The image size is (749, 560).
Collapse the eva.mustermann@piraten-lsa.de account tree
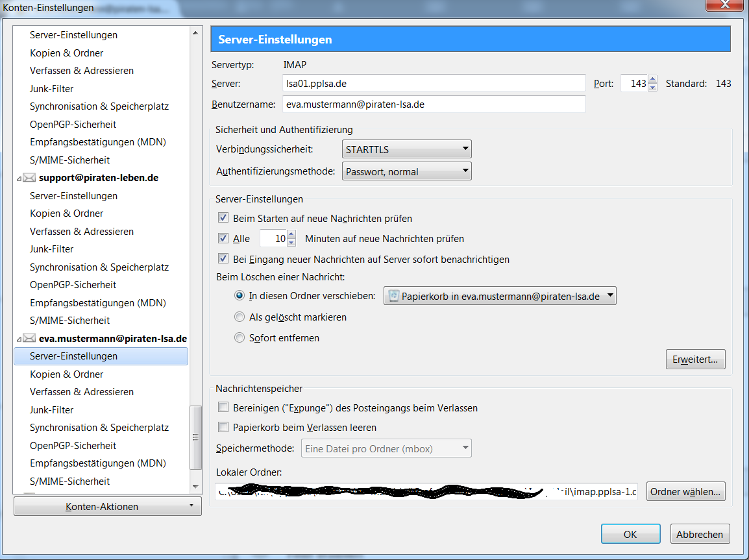(x=18, y=339)
